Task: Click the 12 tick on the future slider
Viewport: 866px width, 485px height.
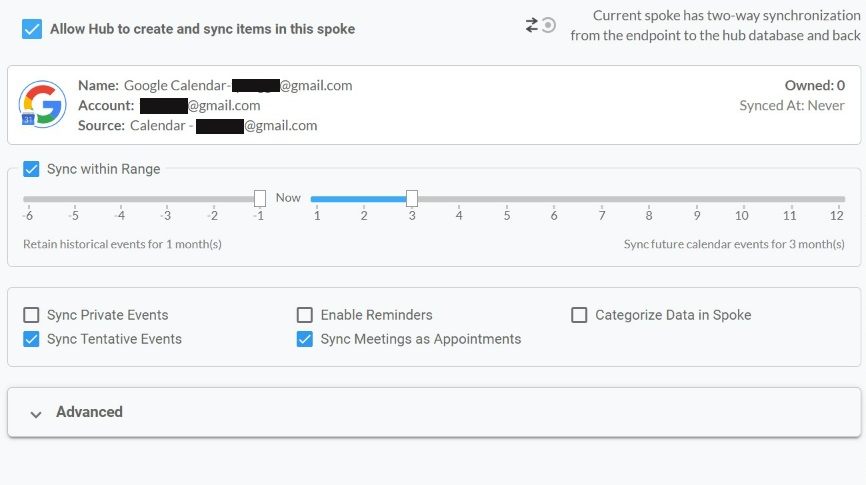Action: click(x=837, y=215)
